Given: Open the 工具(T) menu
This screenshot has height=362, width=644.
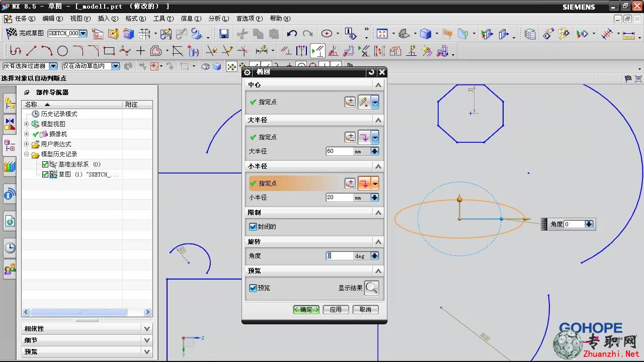Looking at the screenshot, I should pyautogui.click(x=164, y=19).
